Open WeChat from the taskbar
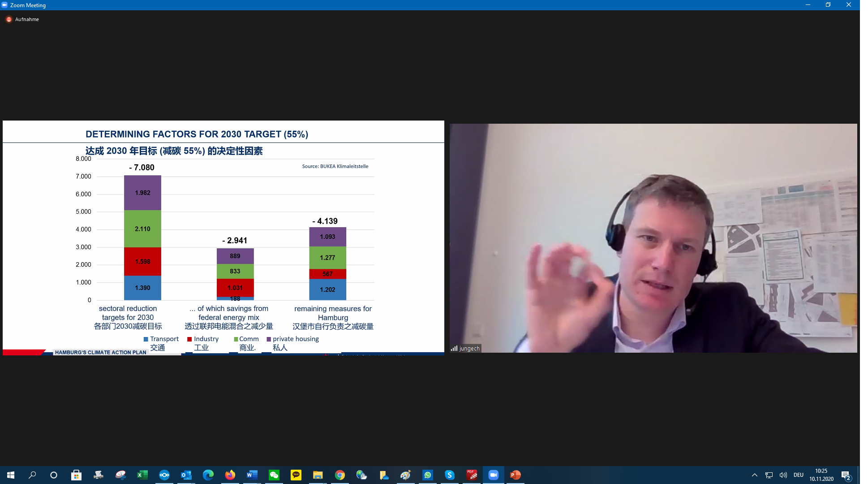 point(274,475)
